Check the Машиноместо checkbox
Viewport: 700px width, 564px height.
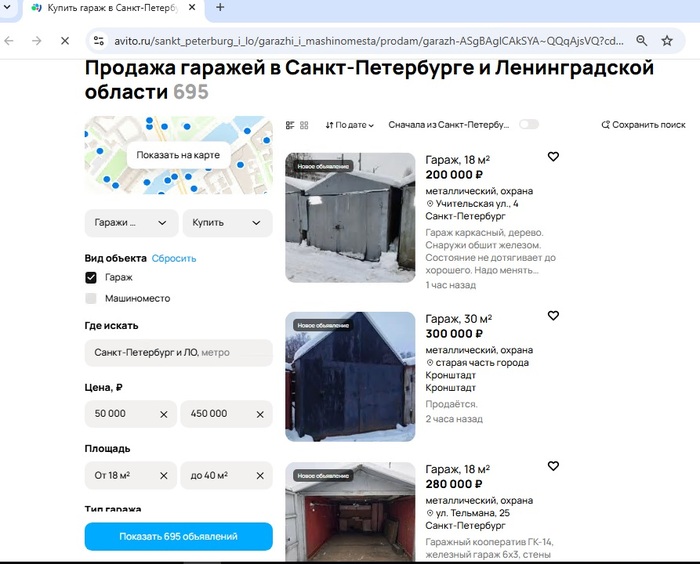[x=91, y=298]
